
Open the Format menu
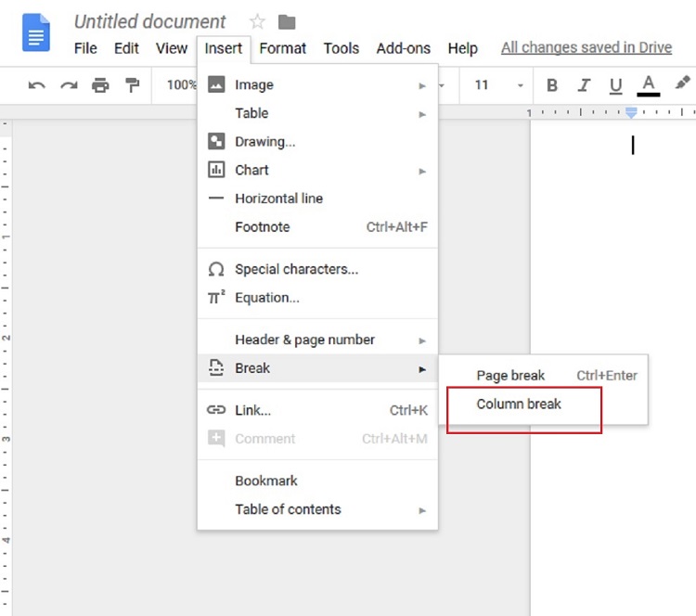tap(282, 48)
